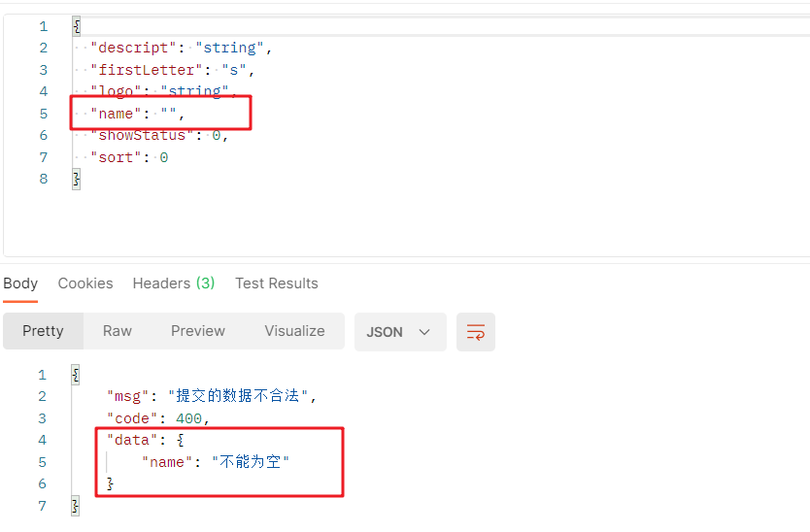Screen dimensions: 810x532
Task: Click the "sort": 0 line
Action: pyautogui.click(x=129, y=157)
